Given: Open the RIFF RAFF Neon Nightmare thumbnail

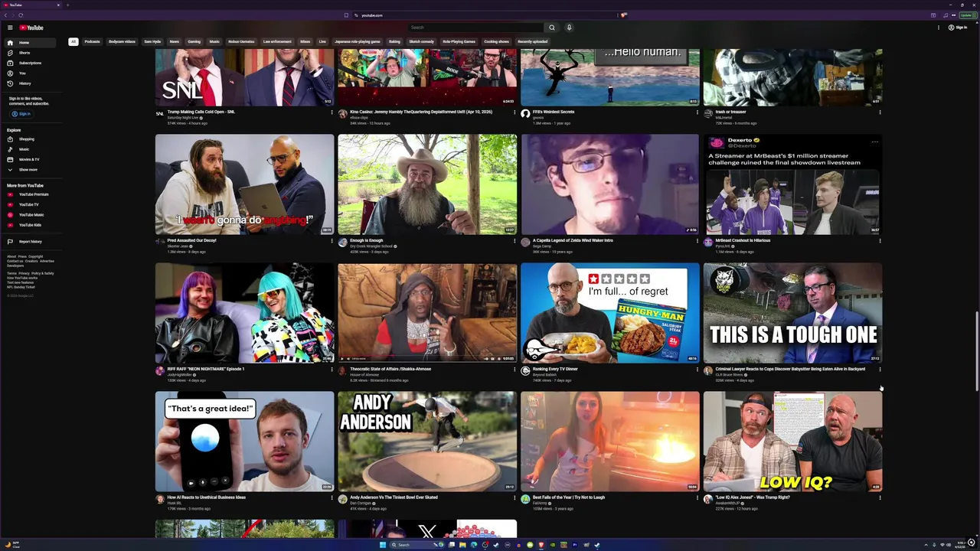Looking at the screenshot, I should pos(245,313).
